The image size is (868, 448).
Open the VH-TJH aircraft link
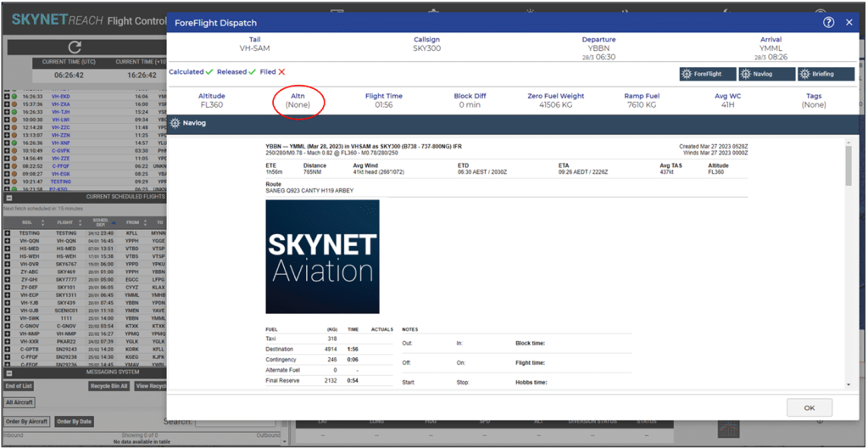60,111
